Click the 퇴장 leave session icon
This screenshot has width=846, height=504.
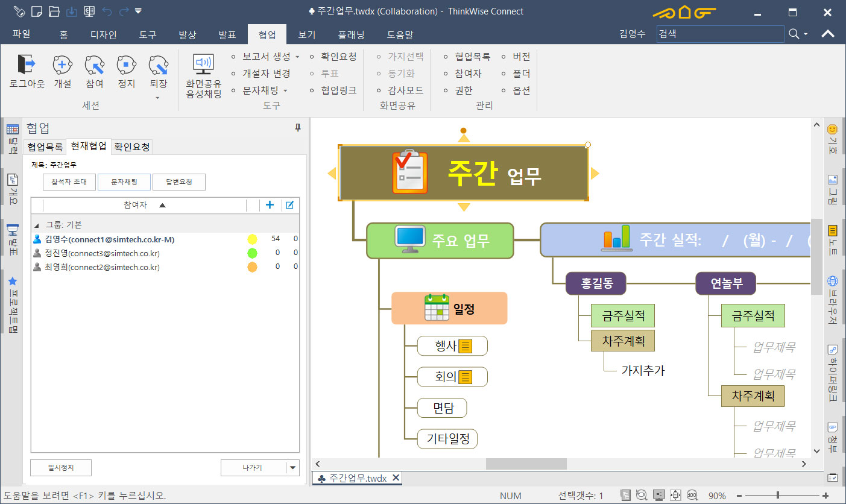click(x=158, y=65)
